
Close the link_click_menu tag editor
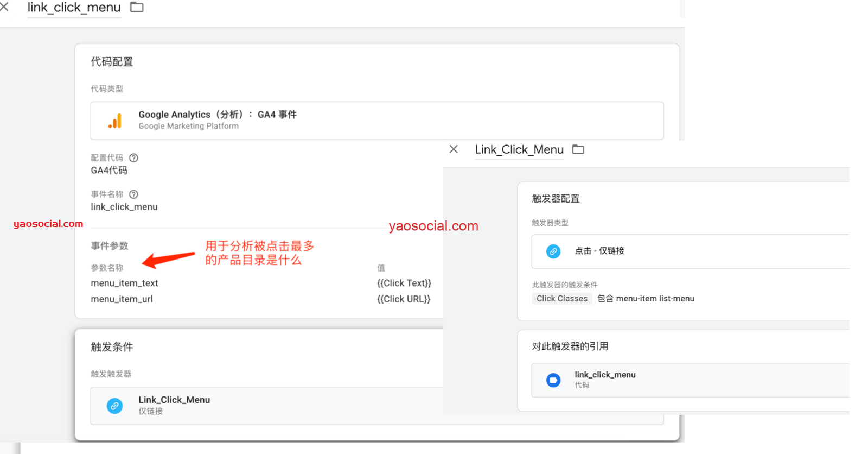(4, 7)
